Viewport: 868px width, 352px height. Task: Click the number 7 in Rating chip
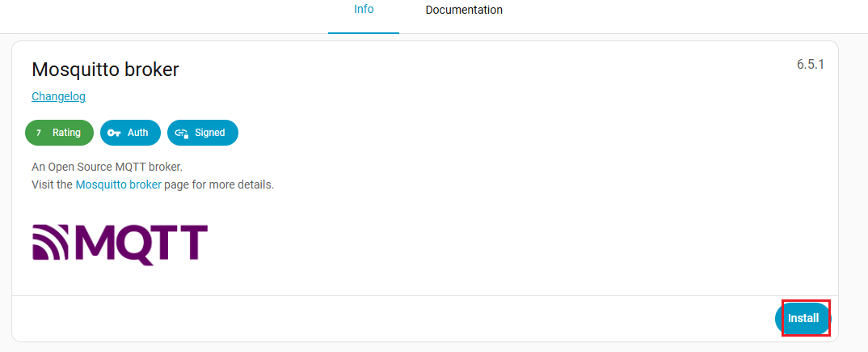[38, 133]
